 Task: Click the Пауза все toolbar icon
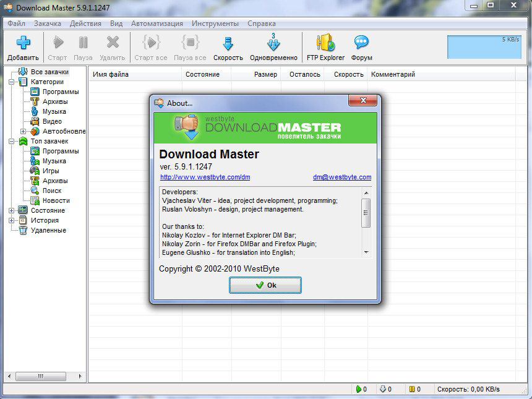tap(190, 43)
